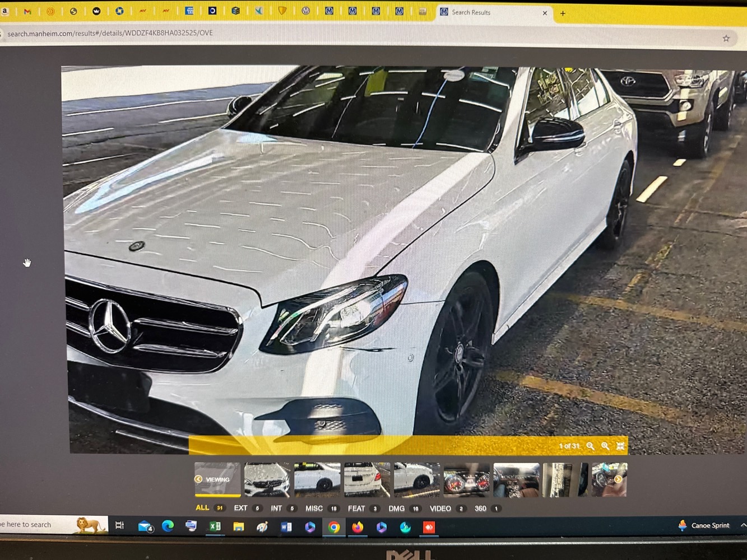
Task: Open Firefox from the taskbar
Action: pyautogui.click(x=358, y=527)
